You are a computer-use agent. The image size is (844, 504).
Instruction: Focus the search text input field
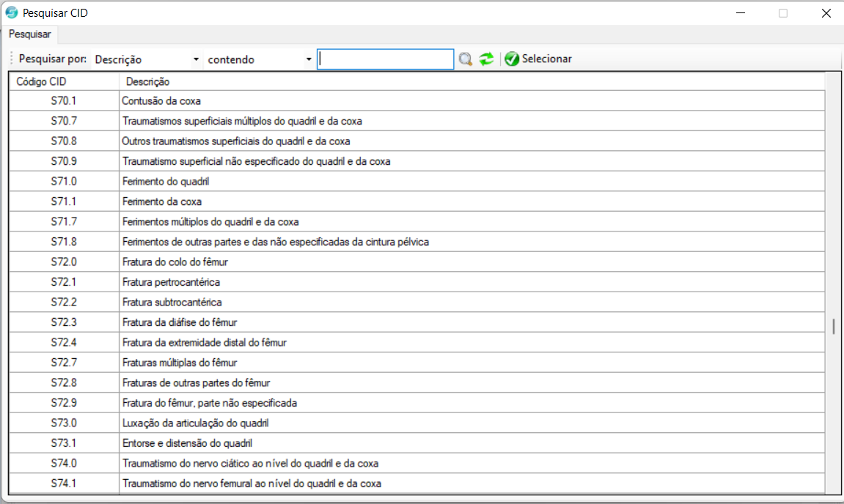(386, 59)
